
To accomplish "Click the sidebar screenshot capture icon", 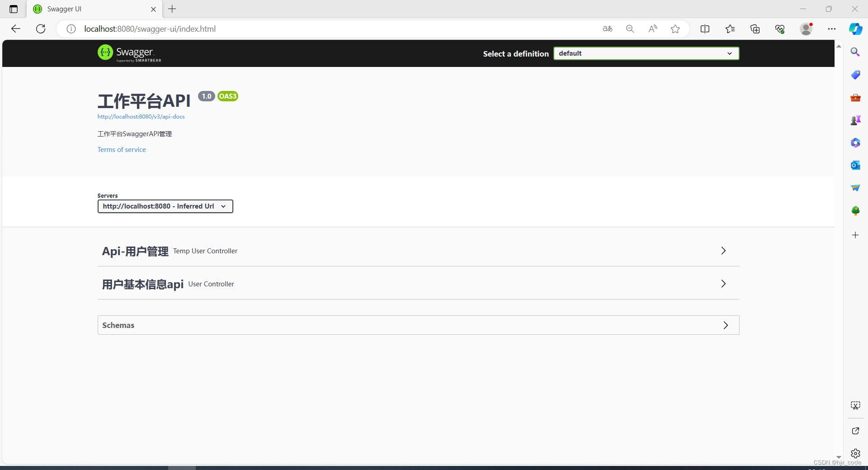I will [x=855, y=405].
